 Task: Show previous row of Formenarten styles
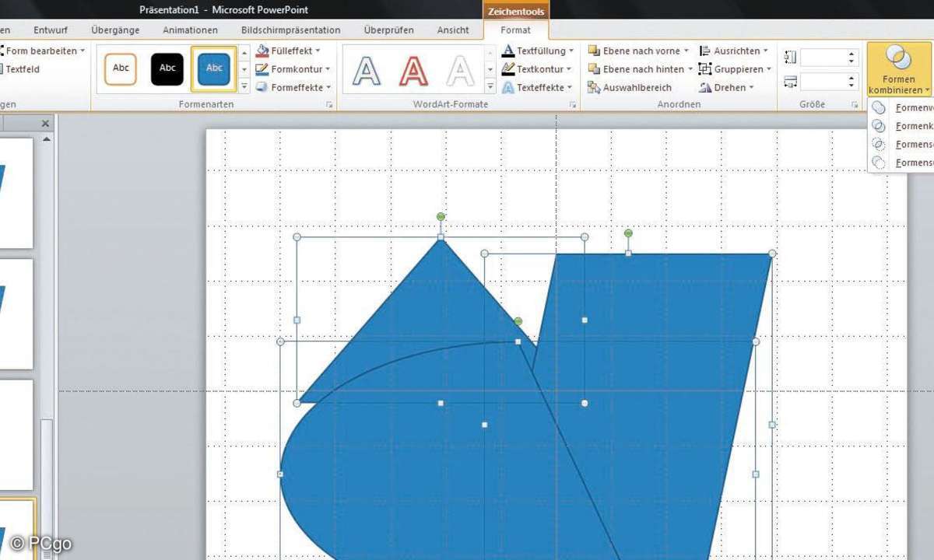tap(244, 54)
